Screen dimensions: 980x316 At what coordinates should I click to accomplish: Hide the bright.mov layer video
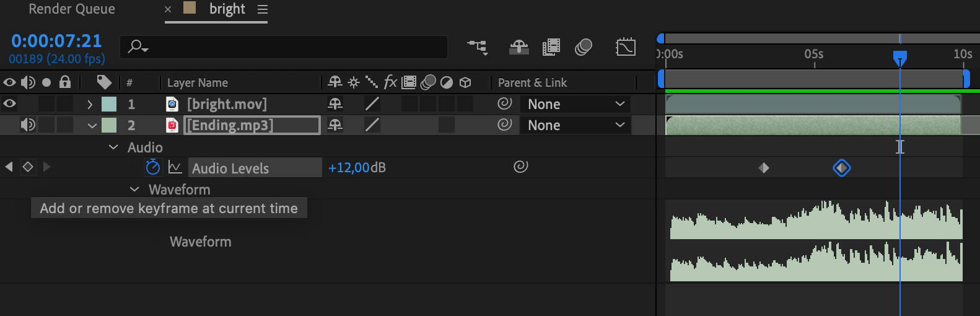pos(10,103)
